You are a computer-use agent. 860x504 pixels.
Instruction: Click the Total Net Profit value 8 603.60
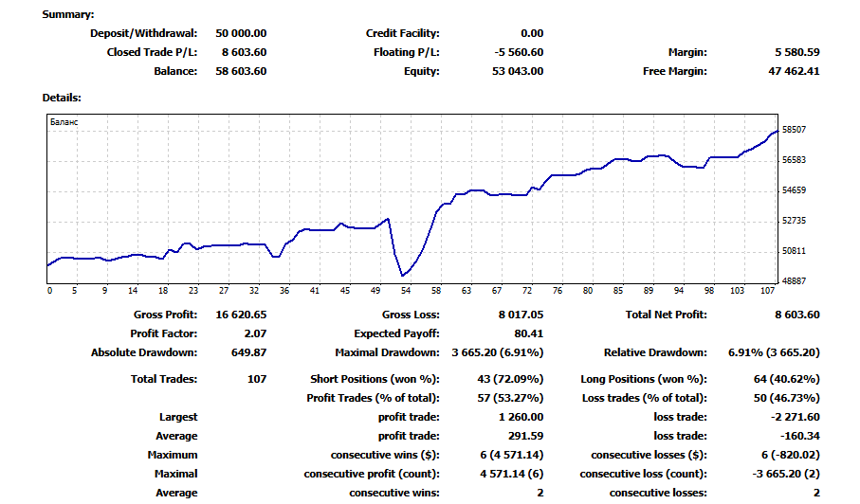point(796,315)
